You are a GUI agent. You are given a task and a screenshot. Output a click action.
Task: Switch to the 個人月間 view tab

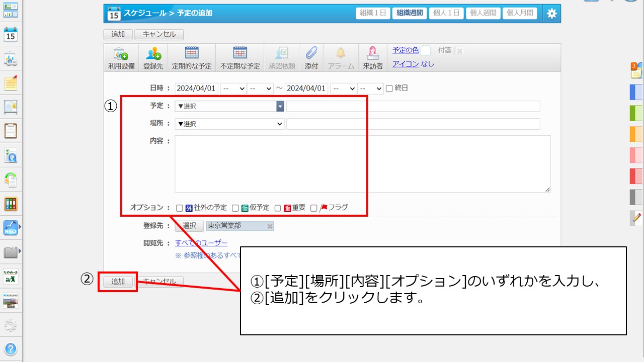click(519, 14)
